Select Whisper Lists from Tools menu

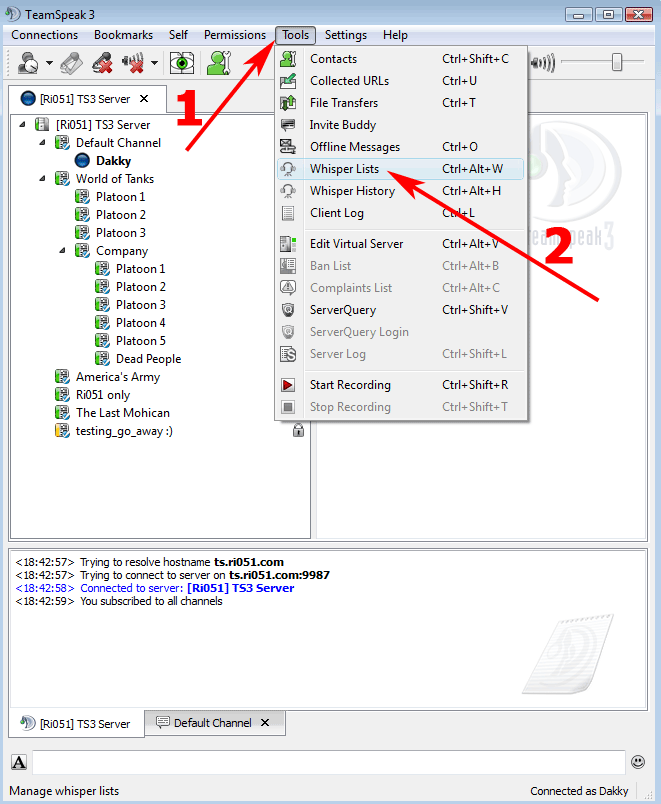[344, 169]
